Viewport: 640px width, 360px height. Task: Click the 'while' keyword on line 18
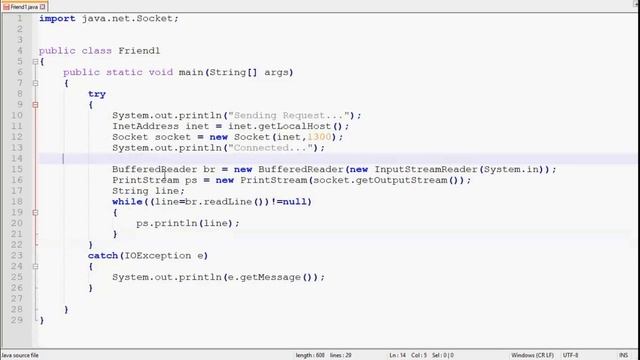coord(127,202)
